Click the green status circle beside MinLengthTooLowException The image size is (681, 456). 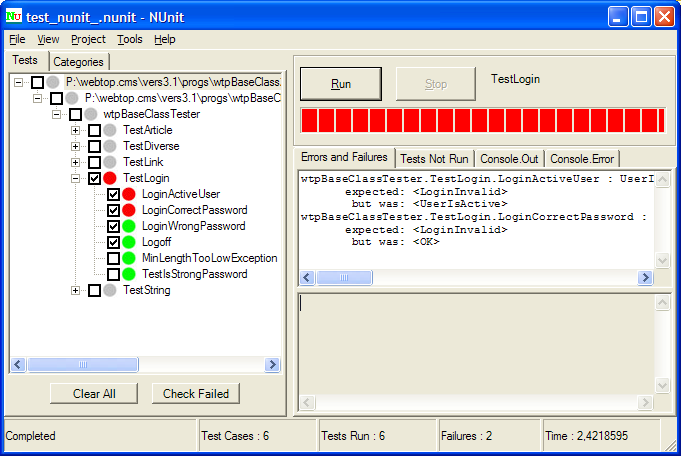pos(129,258)
